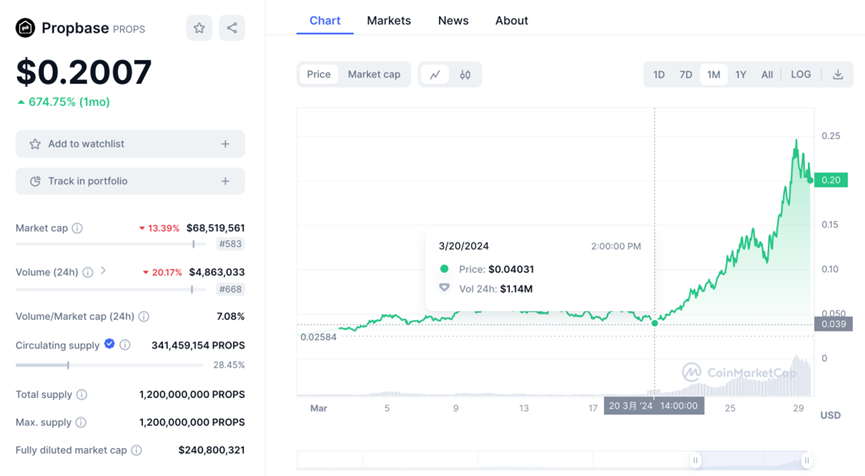The width and height of the screenshot is (865, 476).
Task: Click the $4,863,033 volume value
Action: pyautogui.click(x=217, y=272)
